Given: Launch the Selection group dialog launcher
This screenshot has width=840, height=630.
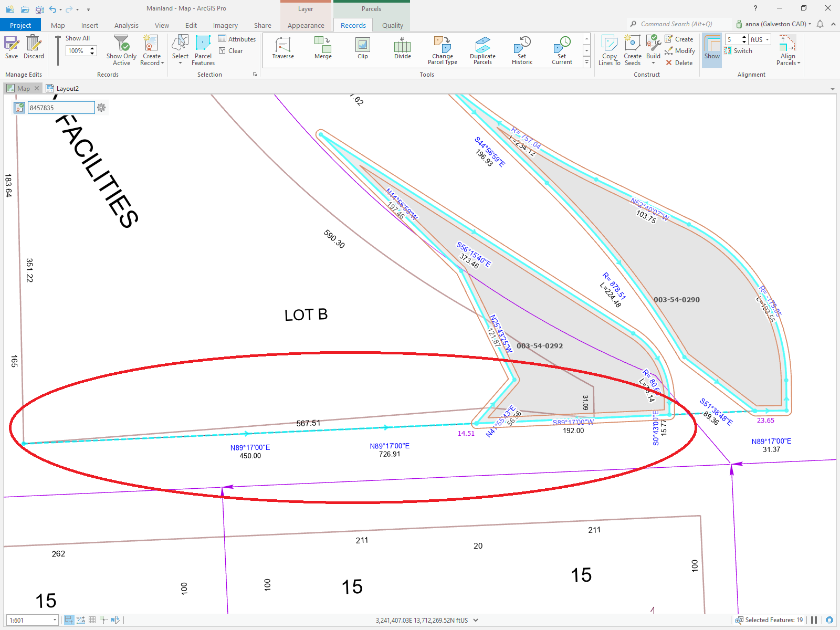Looking at the screenshot, I should [x=255, y=75].
